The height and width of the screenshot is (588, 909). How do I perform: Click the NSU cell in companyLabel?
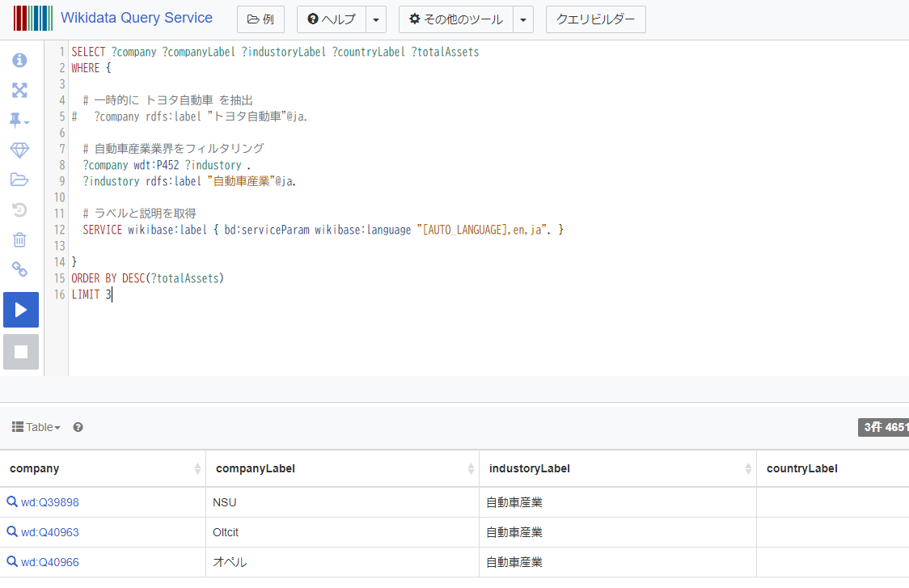tap(343, 502)
